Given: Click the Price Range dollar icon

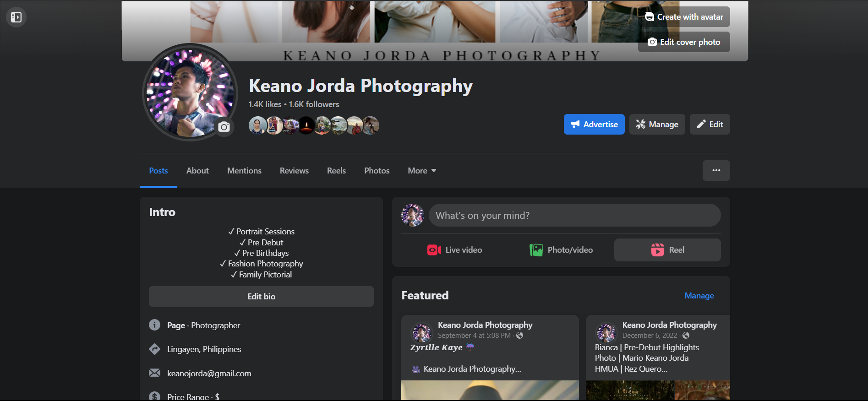Looking at the screenshot, I should (x=155, y=396).
